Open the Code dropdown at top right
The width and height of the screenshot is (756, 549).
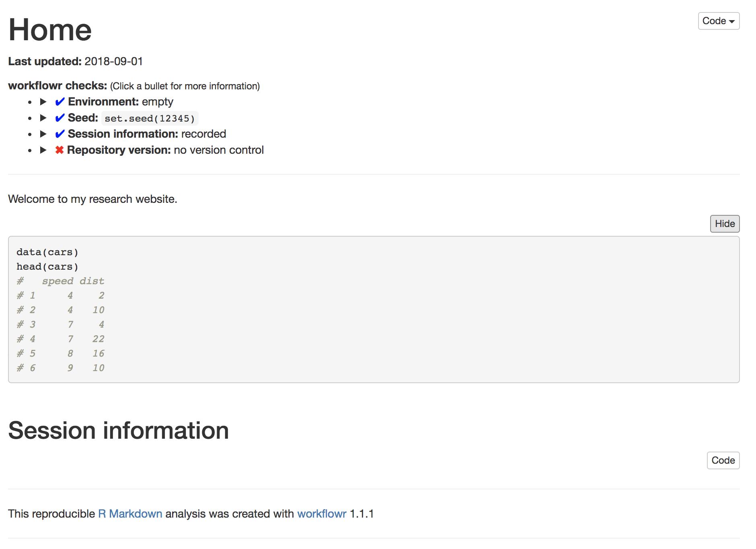[718, 21]
